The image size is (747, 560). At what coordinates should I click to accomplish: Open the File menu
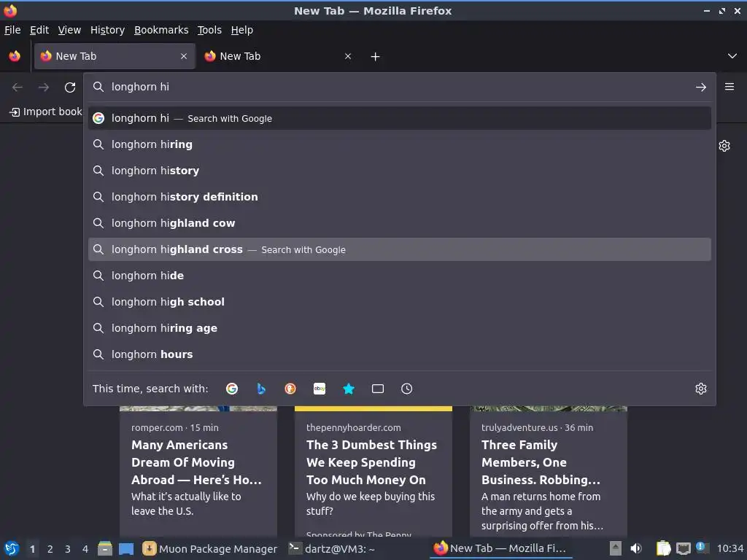[x=12, y=30]
